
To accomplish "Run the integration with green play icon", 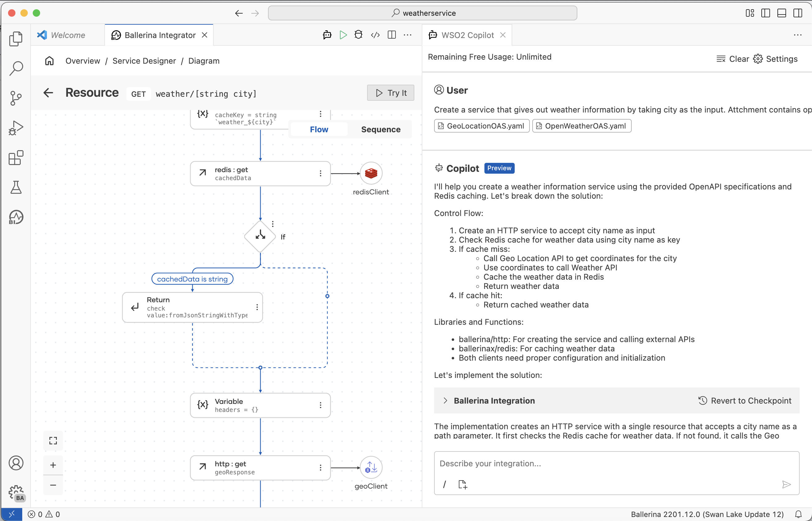I will tap(343, 35).
